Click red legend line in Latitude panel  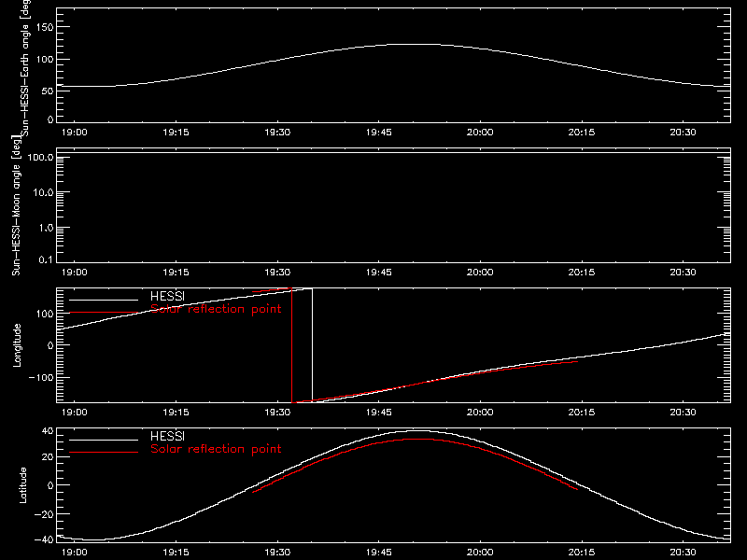(x=104, y=453)
